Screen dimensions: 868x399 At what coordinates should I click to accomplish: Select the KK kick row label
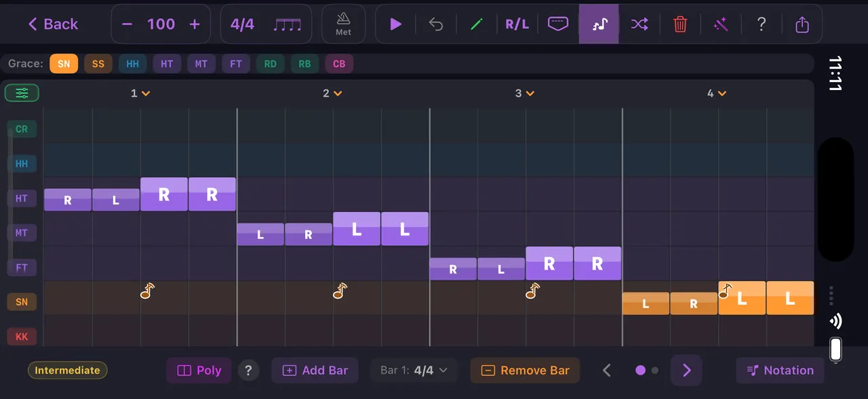(22, 337)
